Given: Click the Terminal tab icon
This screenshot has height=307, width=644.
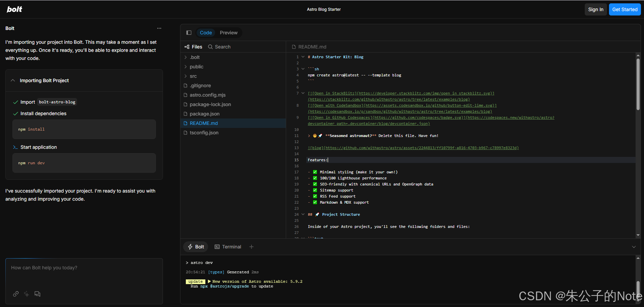Looking at the screenshot, I should pos(217,247).
